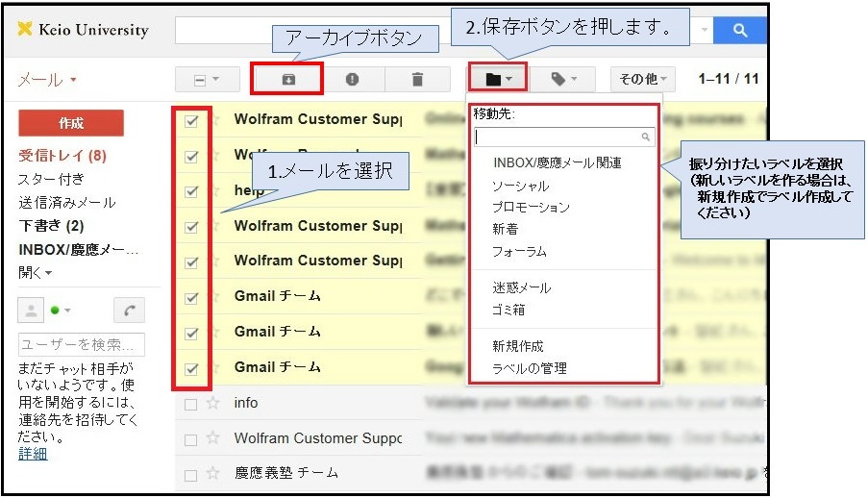Click the report spam exclamation icon
The height and width of the screenshot is (498, 868).
click(x=352, y=80)
